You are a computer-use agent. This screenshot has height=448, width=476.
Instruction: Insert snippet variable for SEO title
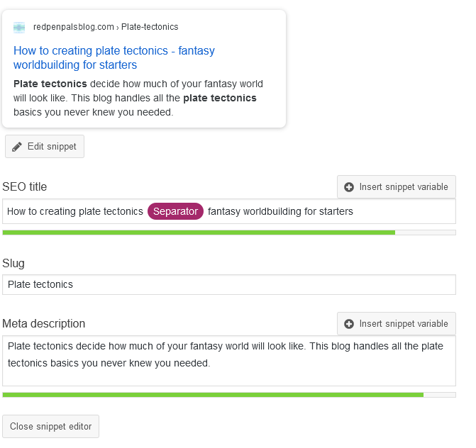coord(397,187)
